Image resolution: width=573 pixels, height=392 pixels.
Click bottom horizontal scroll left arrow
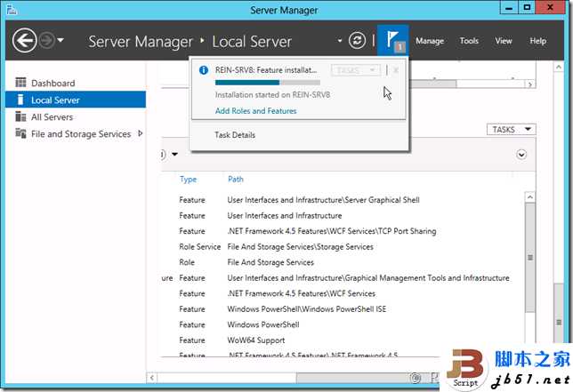152,378
